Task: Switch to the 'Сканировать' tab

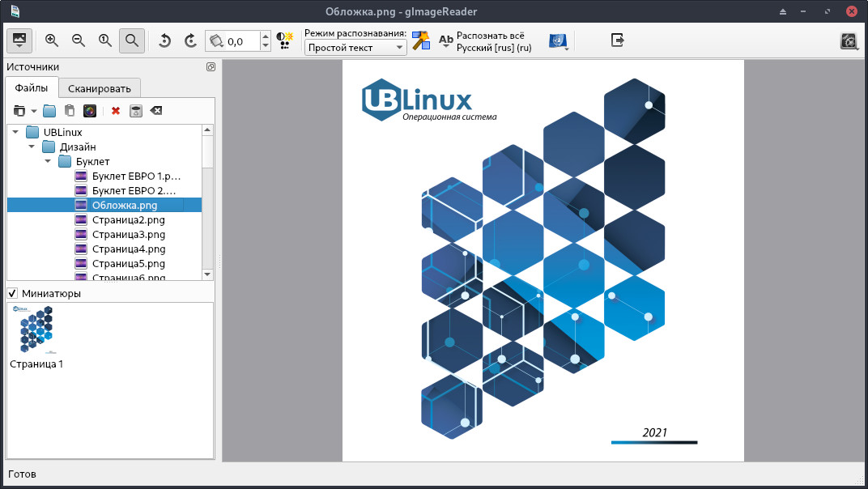Action: tap(99, 88)
